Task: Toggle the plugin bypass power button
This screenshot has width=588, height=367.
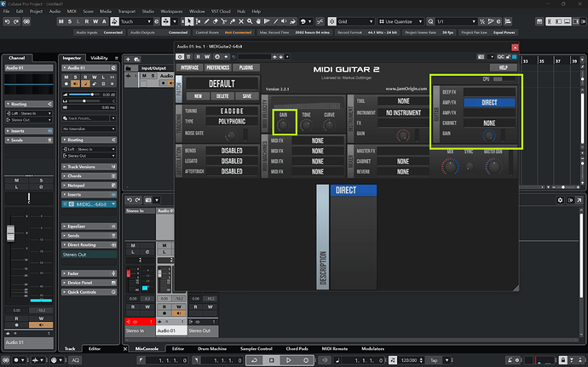Action: tap(180, 57)
